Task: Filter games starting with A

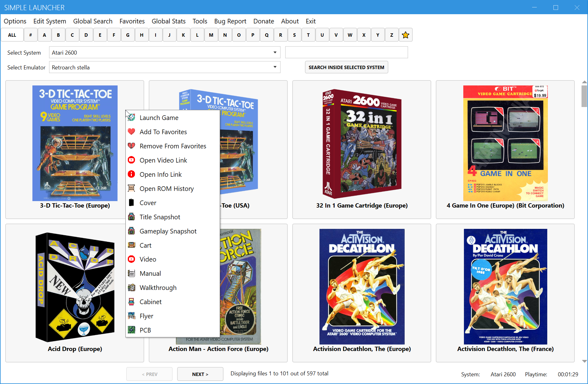Action: [44, 35]
